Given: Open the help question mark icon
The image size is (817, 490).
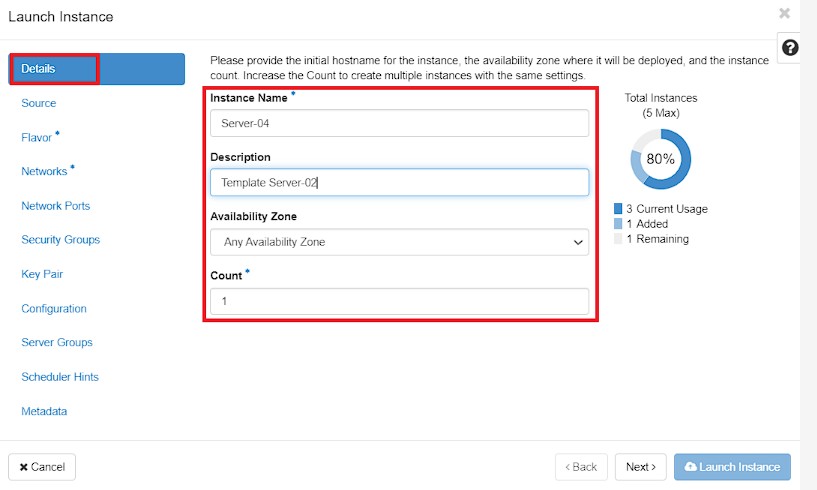Looking at the screenshot, I should 790,48.
